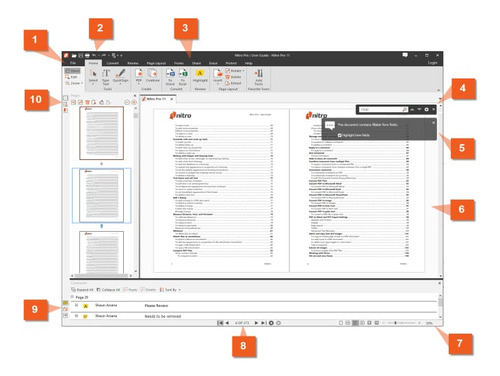Click the Insert page icon

coord(218,73)
